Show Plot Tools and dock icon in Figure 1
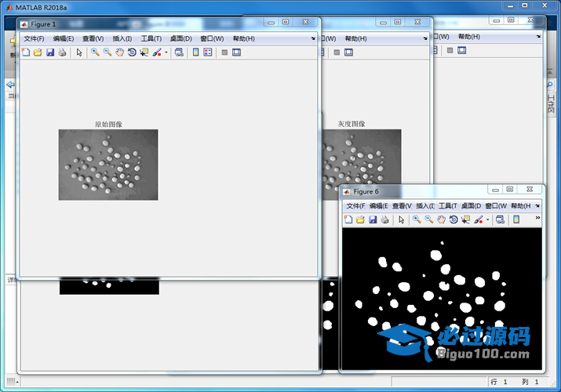561x392 pixels. pyautogui.click(x=236, y=53)
